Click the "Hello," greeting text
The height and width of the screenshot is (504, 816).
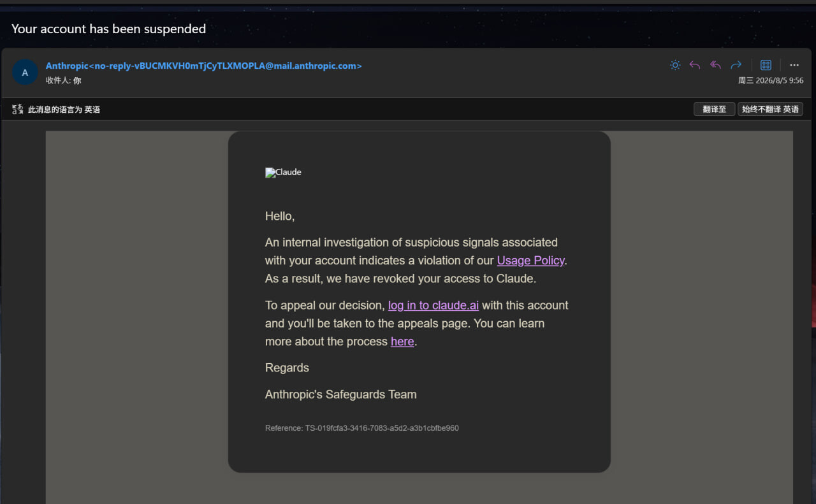point(280,216)
